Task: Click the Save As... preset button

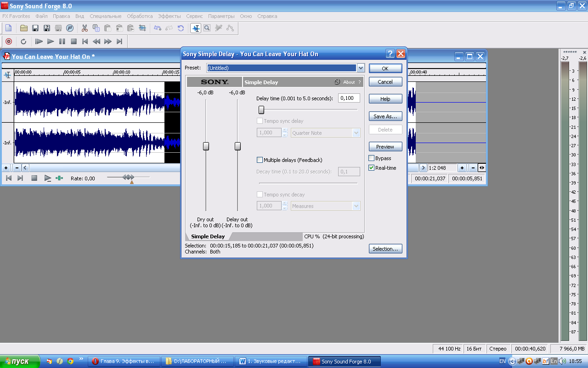Action: (385, 116)
